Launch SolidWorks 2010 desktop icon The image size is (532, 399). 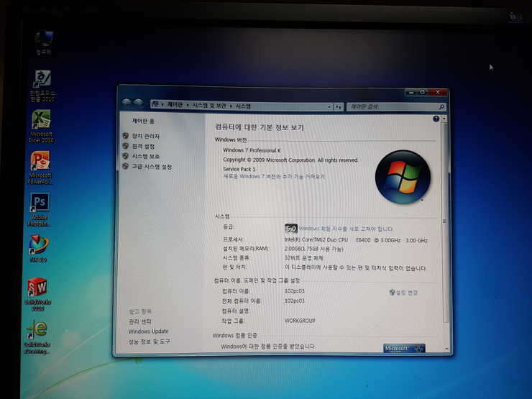click(x=37, y=294)
